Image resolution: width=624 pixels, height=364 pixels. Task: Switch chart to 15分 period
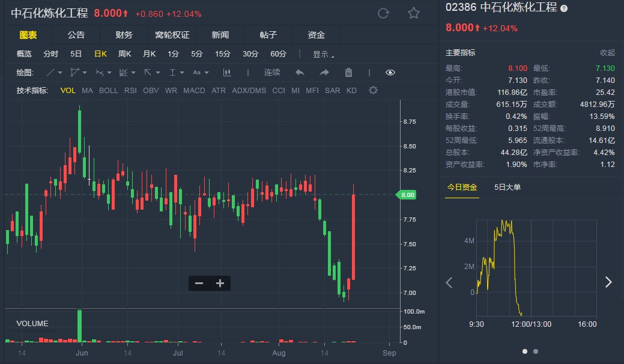[222, 53]
